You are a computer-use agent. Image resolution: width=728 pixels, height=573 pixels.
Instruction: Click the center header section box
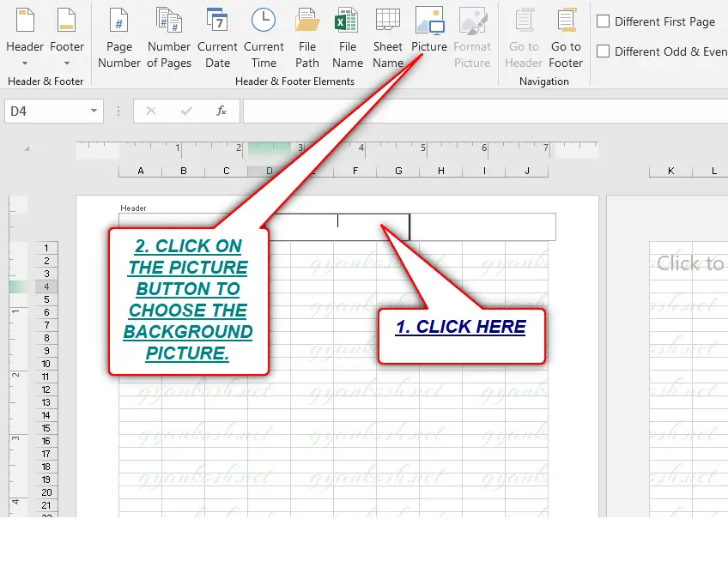click(x=337, y=226)
